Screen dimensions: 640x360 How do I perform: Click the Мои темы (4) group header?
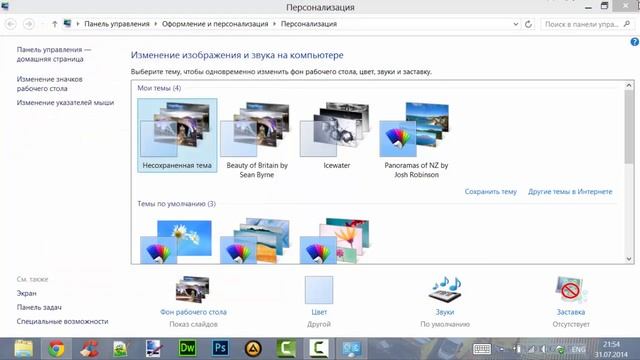(159, 88)
